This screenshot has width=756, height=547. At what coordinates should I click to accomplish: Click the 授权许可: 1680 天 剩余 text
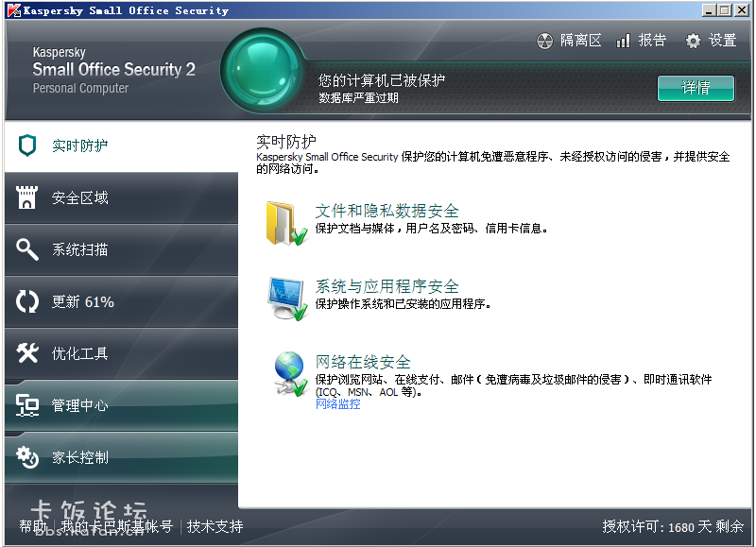point(673,526)
